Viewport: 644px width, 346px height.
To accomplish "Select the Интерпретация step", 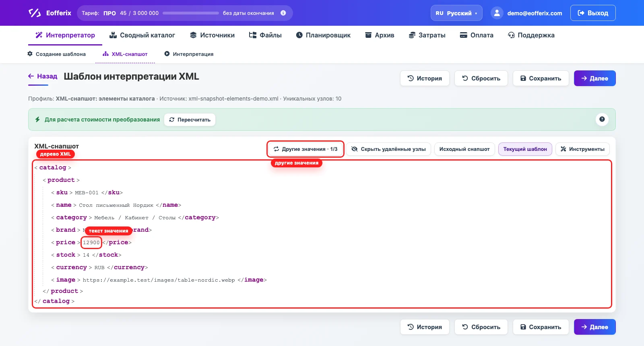I will [x=189, y=54].
